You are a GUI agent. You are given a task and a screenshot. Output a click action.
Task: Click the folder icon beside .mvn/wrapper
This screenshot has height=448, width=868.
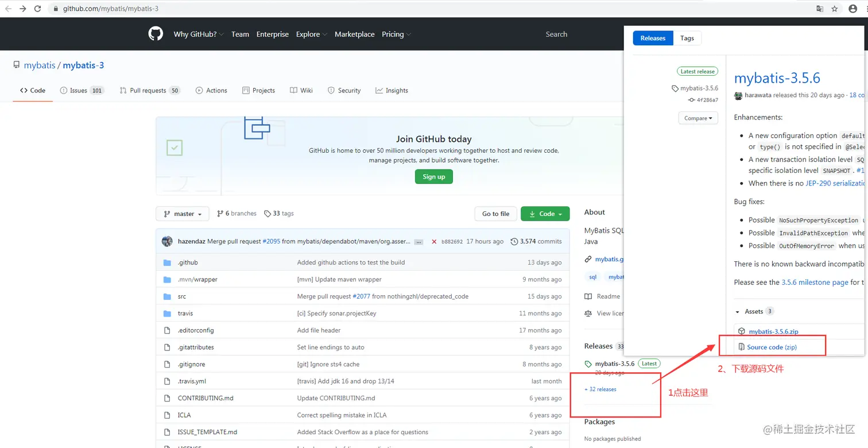pos(167,280)
